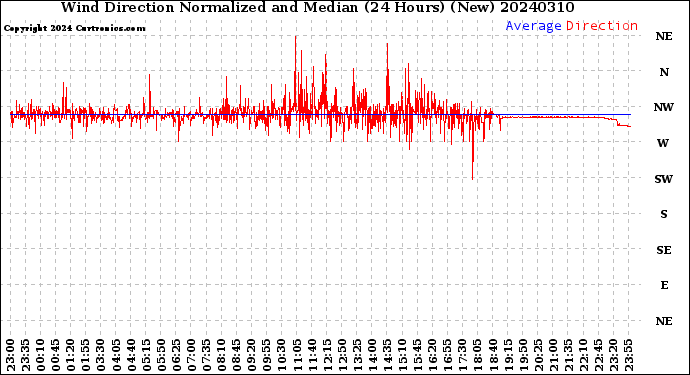
Task: Select the 07:35 time axis label
Action: pyautogui.click(x=206, y=356)
